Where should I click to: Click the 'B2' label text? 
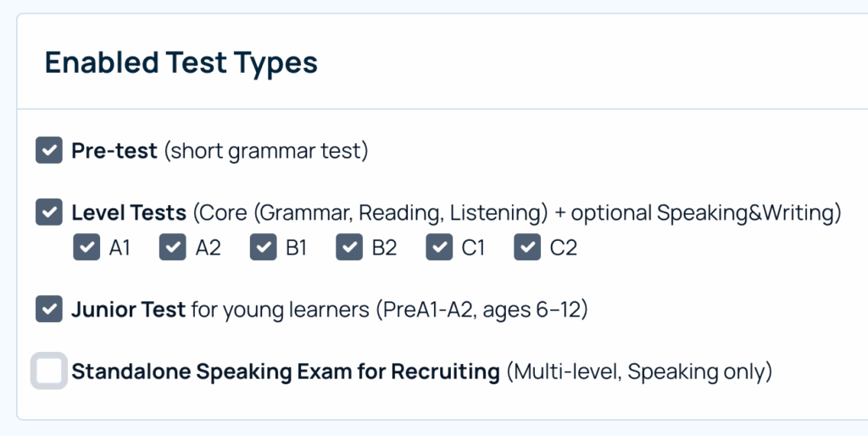point(384,248)
